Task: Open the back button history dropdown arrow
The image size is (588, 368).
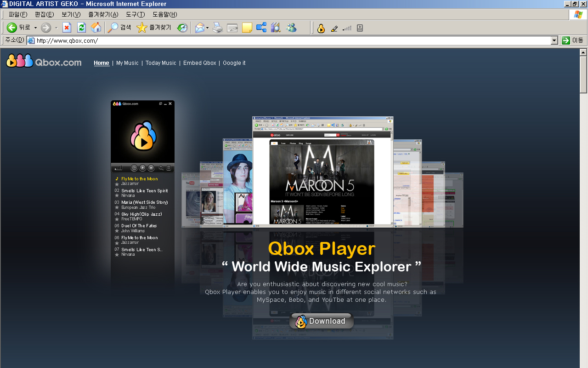Action: coord(35,28)
